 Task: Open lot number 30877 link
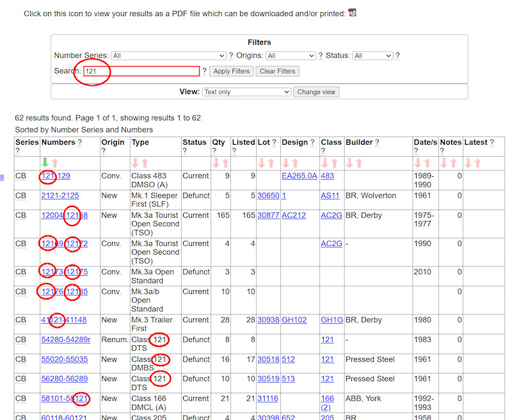[268, 215]
